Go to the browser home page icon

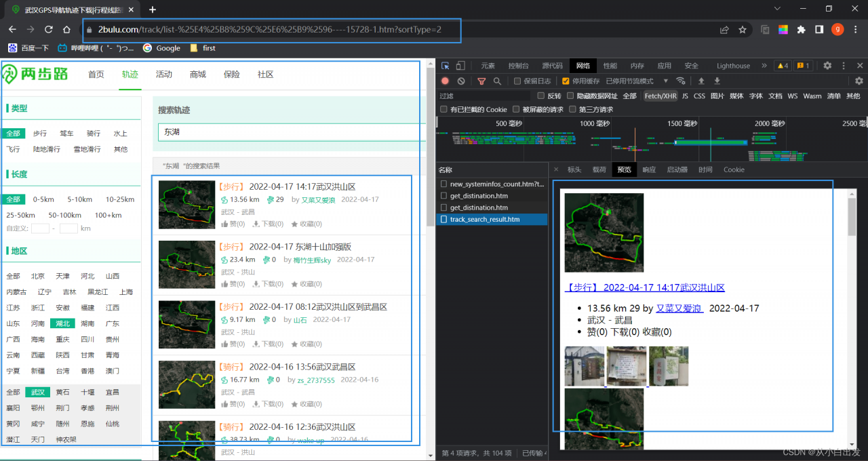(66, 30)
